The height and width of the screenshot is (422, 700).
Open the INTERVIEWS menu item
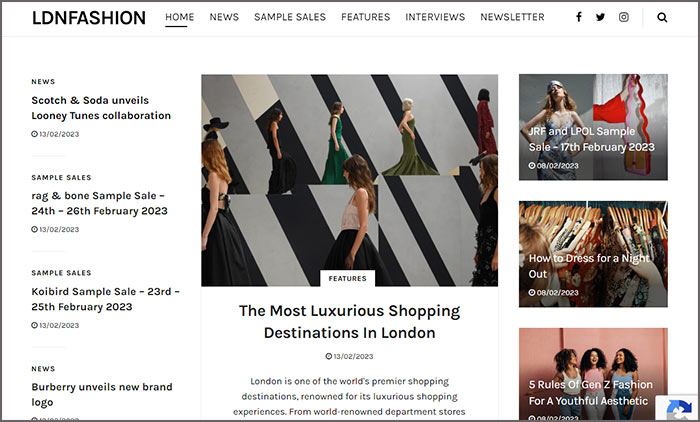click(x=435, y=17)
